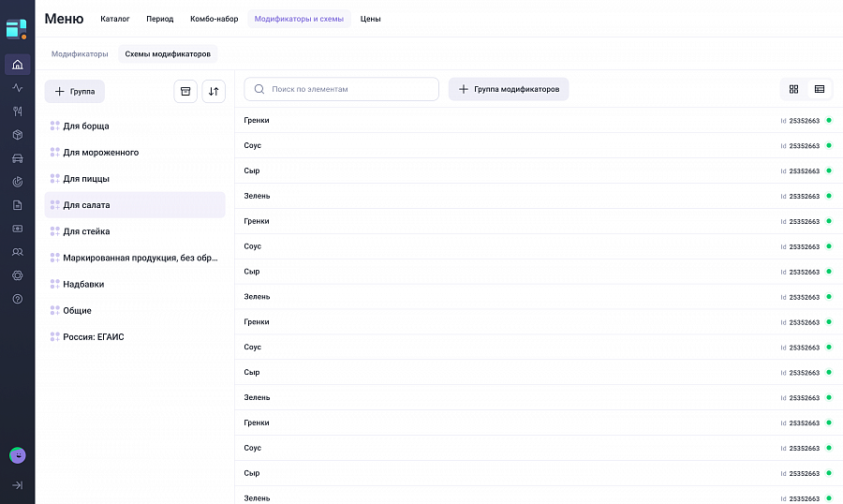Switch to the Модификаторы subtab

point(80,53)
